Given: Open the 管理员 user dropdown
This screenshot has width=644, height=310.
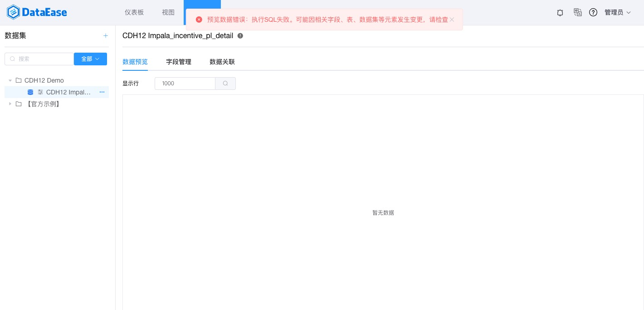Looking at the screenshot, I should 617,12.
